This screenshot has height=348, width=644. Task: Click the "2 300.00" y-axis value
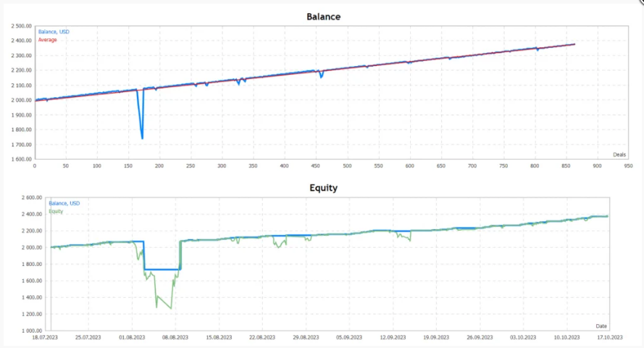(x=22, y=56)
